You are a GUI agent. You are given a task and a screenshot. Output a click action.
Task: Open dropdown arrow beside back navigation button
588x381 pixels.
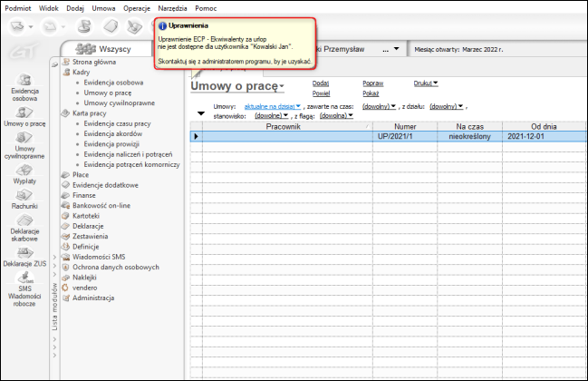click(x=31, y=26)
